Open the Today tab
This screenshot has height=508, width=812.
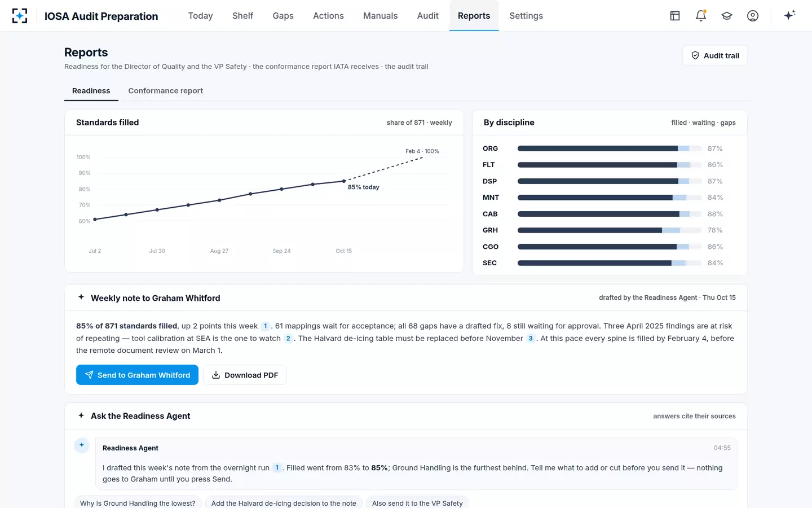coord(200,16)
